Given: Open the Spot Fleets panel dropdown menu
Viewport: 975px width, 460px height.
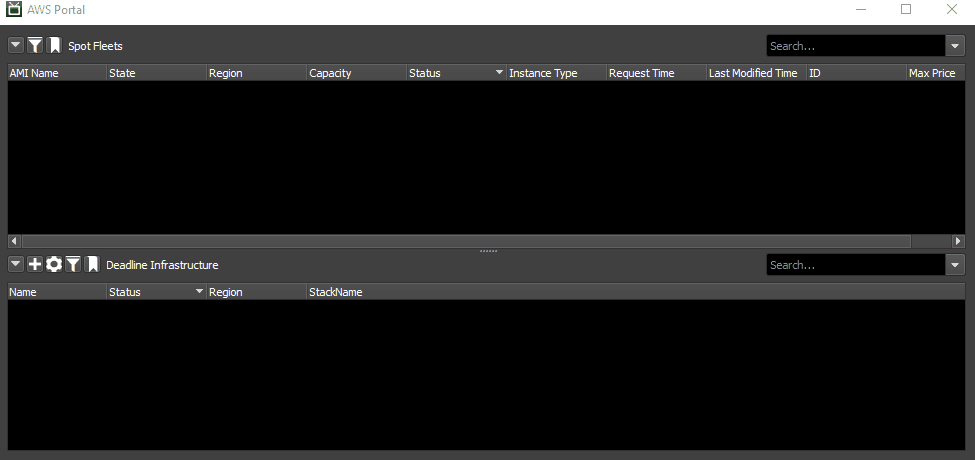Looking at the screenshot, I should point(16,45).
